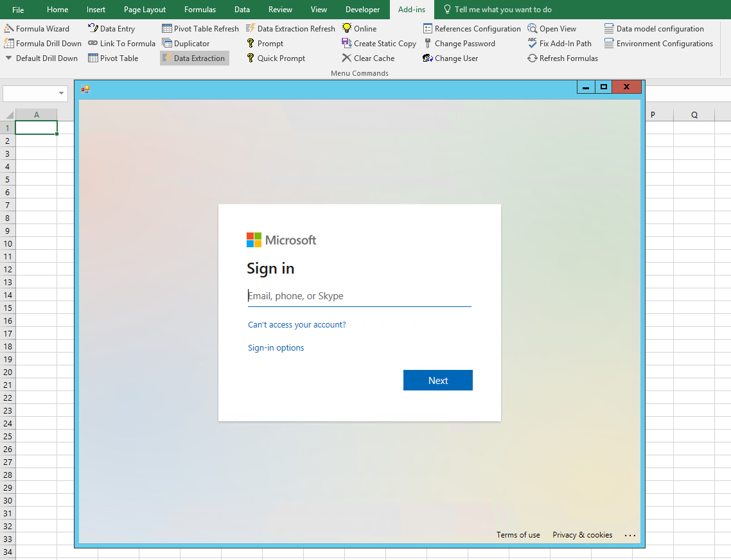Image resolution: width=731 pixels, height=560 pixels.
Task: Open the Name Box dropdown arrow
Action: click(62, 93)
